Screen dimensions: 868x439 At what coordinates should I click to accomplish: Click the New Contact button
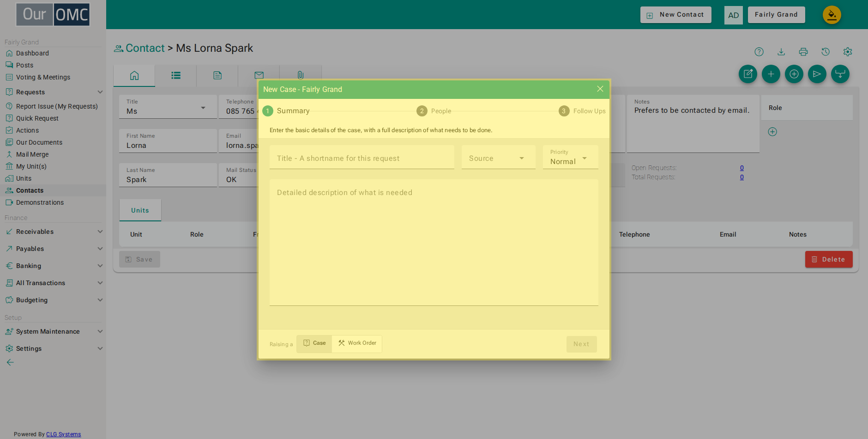coord(676,15)
